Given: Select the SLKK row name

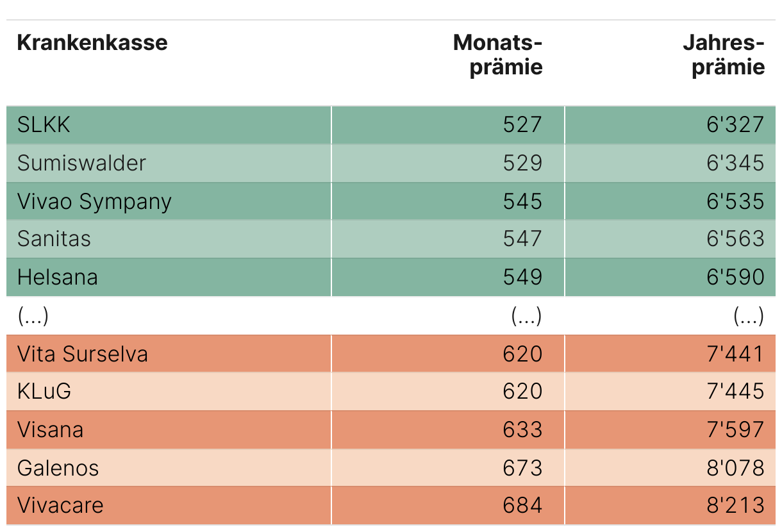Looking at the screenshot, I should [x=44, y=124].
